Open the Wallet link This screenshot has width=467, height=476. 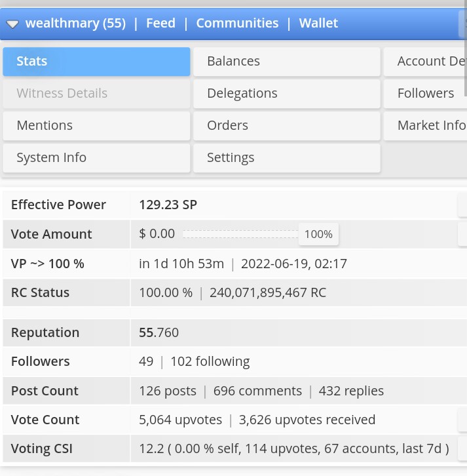(x=318, y=23)
